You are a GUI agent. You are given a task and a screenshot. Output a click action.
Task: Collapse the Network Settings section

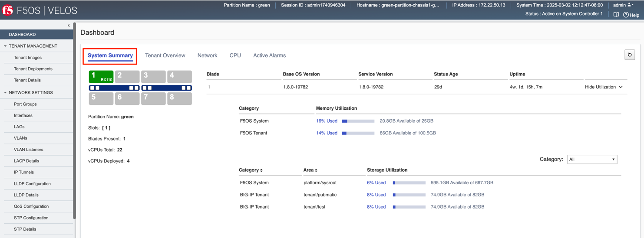(x=5, y=93)
